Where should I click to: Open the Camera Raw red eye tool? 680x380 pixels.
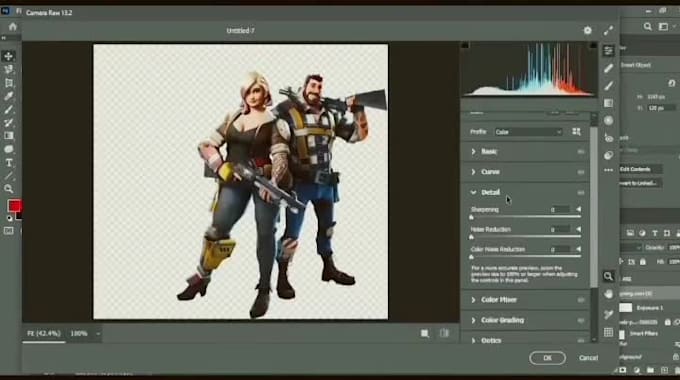608,138
